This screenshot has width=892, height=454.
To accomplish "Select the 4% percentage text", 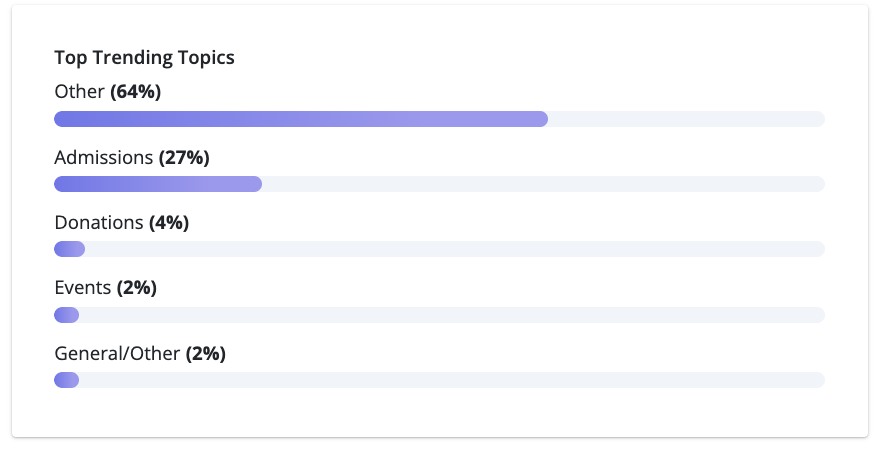I will tap(168, 222).
